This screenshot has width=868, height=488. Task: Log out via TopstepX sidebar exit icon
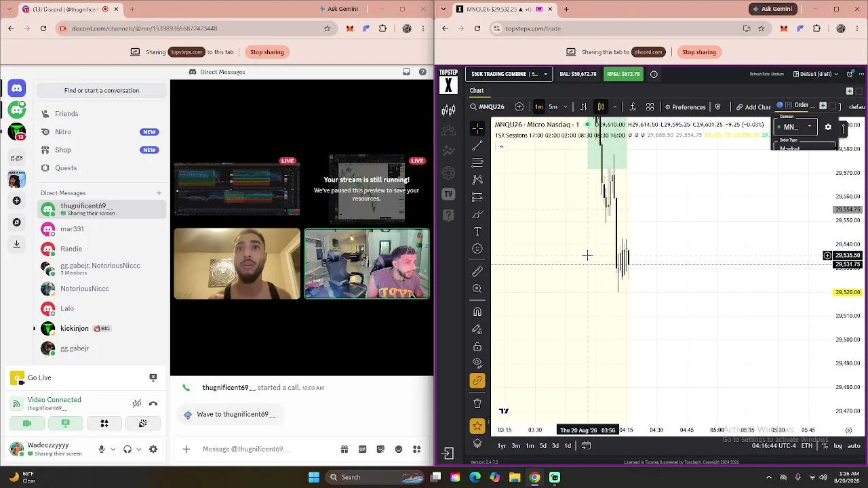tap(448, 453)
